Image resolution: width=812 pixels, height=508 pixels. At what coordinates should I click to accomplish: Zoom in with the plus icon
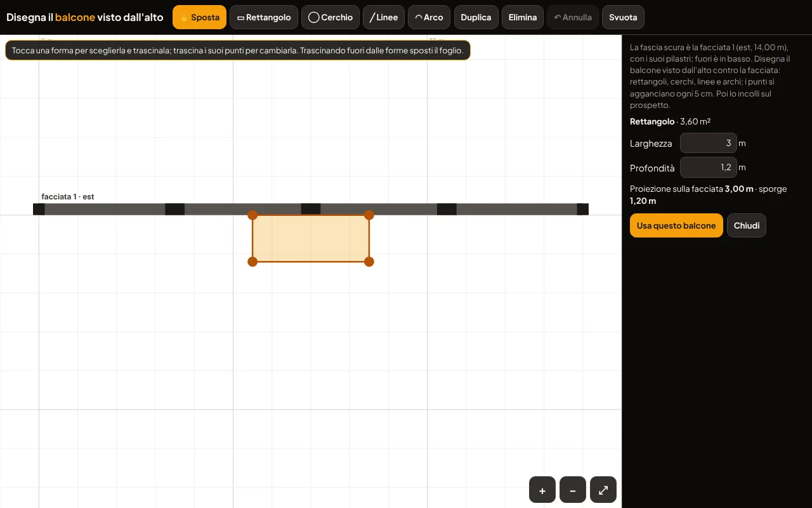click(x=542, y=490)
